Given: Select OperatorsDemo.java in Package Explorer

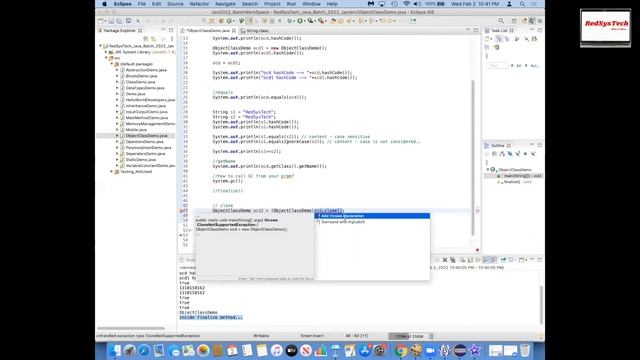Looking at the screenshot, I should pos(144,142).
